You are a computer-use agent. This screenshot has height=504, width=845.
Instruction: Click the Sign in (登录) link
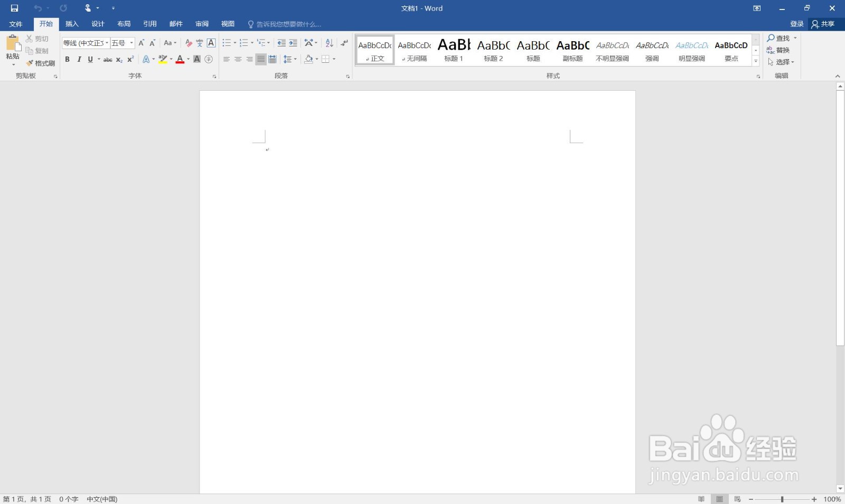[796, 24]
